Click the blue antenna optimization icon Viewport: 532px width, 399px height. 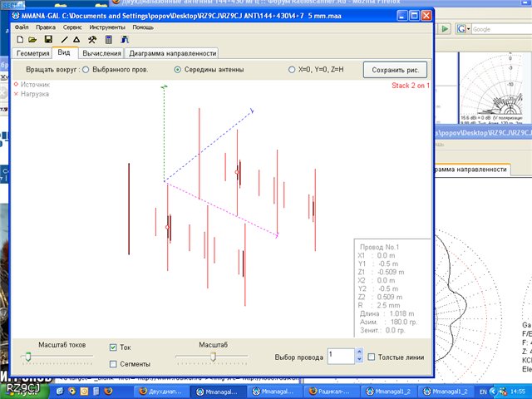point(125,40)
